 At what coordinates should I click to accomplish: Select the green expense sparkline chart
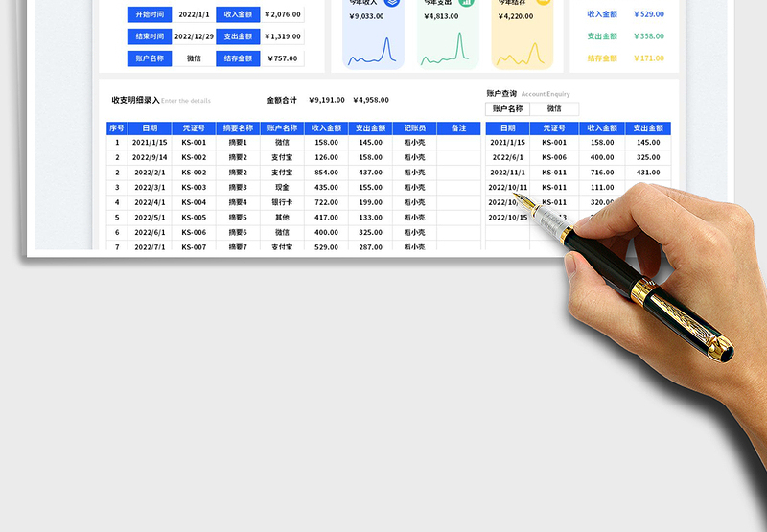[447, 51]
